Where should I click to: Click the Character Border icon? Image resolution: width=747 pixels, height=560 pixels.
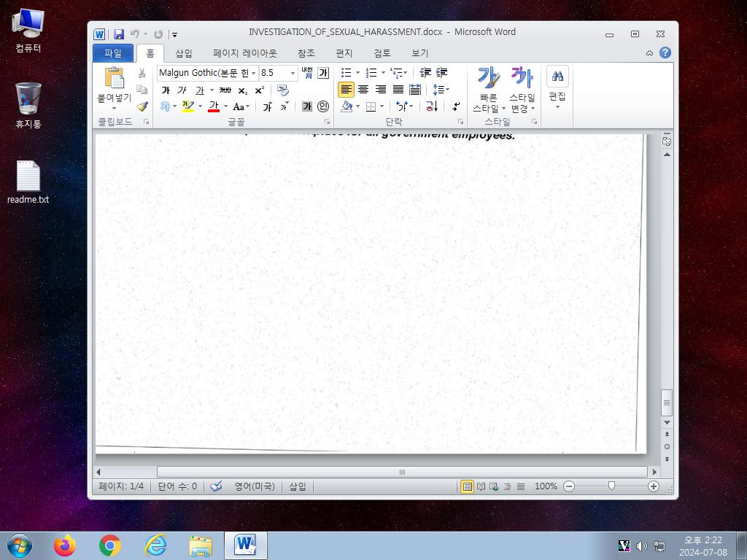(323, 73)
